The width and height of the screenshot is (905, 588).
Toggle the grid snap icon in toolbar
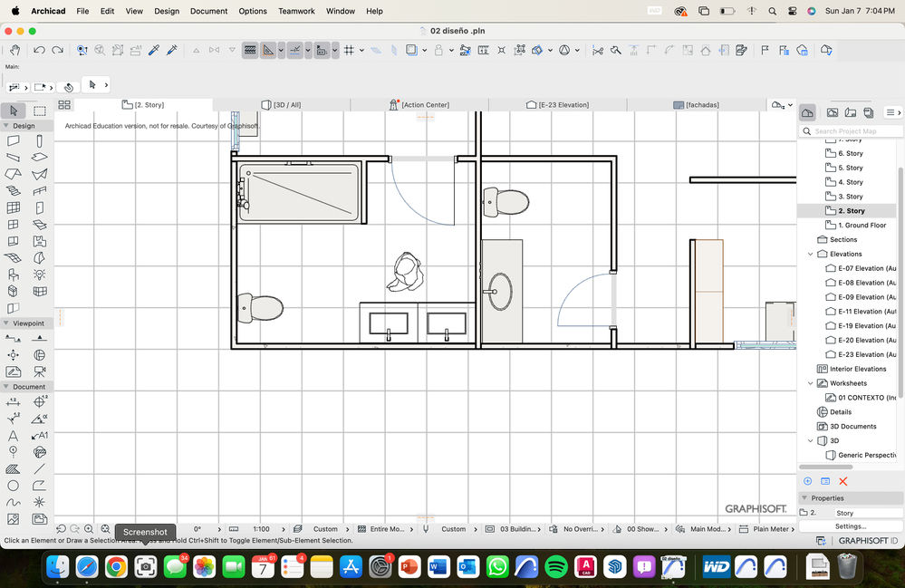coord(349,51)
